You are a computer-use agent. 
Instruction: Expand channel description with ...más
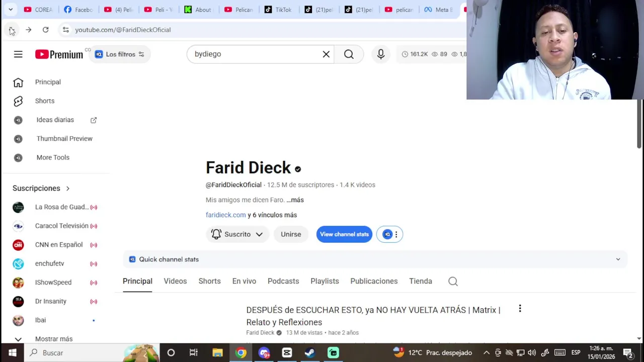[295, 200]
